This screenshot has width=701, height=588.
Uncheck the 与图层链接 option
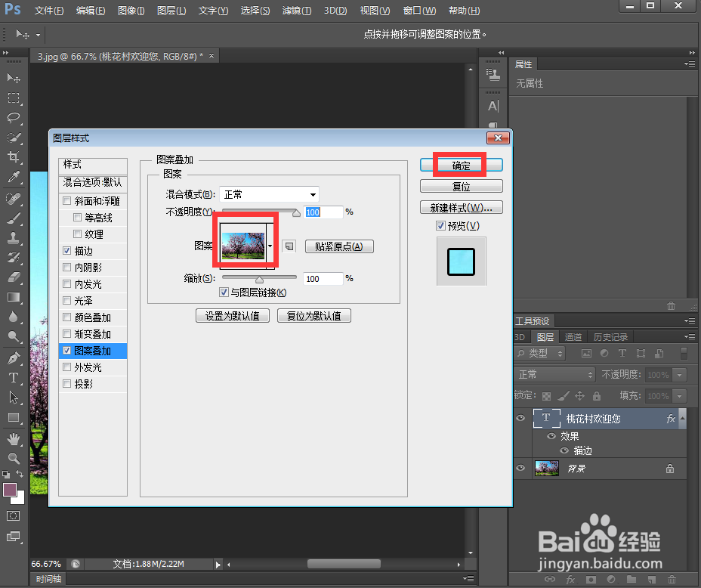(x=224, y=292)
